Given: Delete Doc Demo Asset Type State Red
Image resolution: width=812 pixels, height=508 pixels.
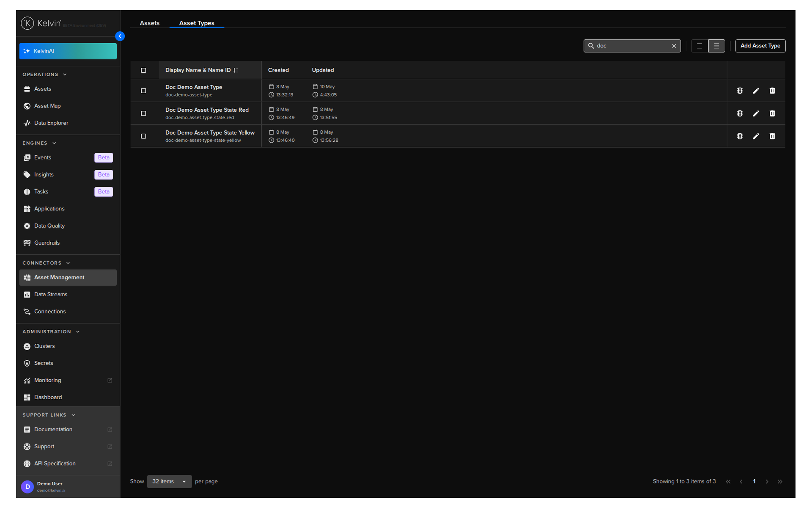Looking at the screenshot, I should coord(772,113).
